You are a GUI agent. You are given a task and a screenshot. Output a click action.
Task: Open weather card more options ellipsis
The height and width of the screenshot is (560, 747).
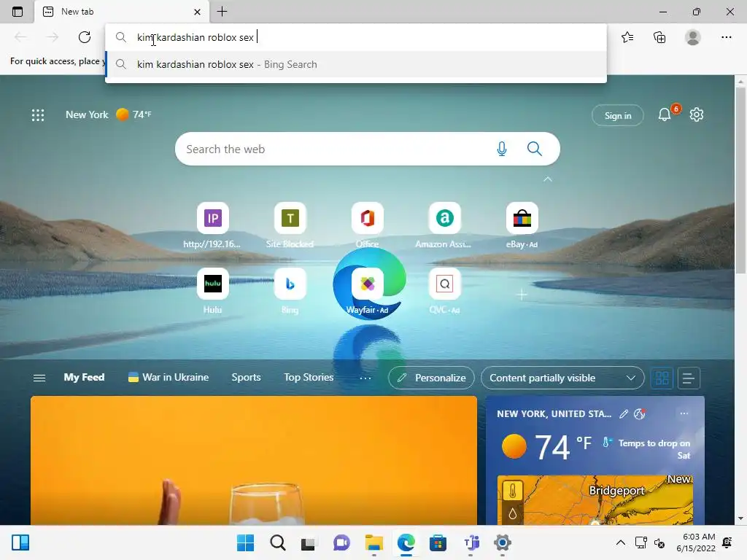point(684,413)
